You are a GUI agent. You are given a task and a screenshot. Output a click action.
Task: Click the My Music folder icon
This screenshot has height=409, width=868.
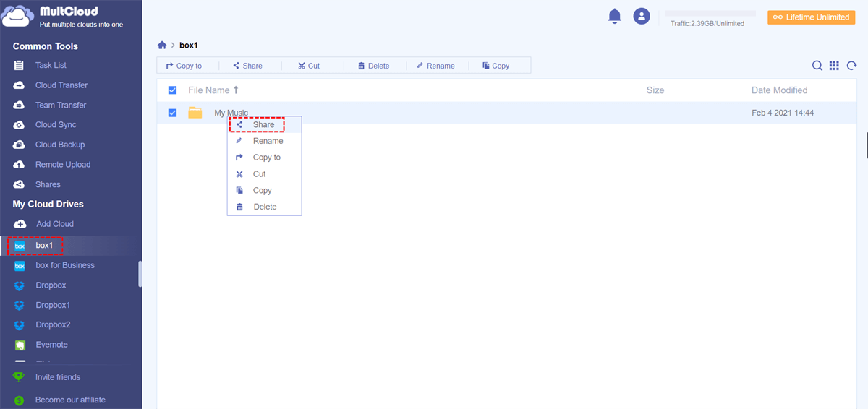pyautogui.click(x=195, y=113)
